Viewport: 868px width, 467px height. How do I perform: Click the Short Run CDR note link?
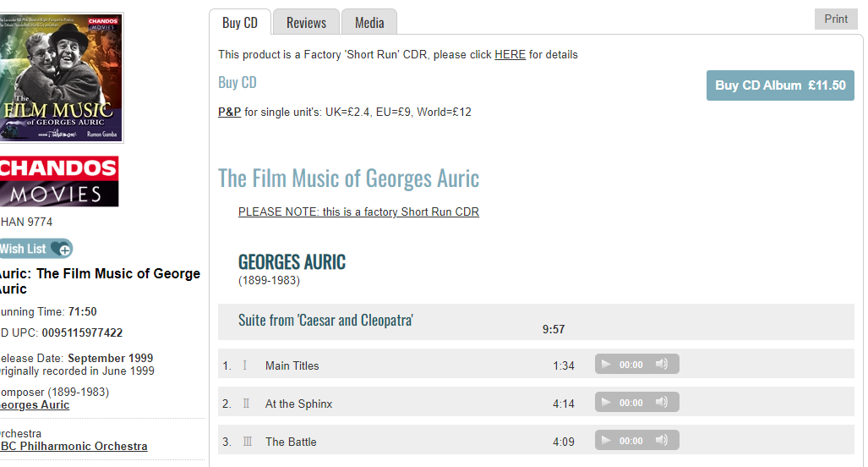point(358,212)
